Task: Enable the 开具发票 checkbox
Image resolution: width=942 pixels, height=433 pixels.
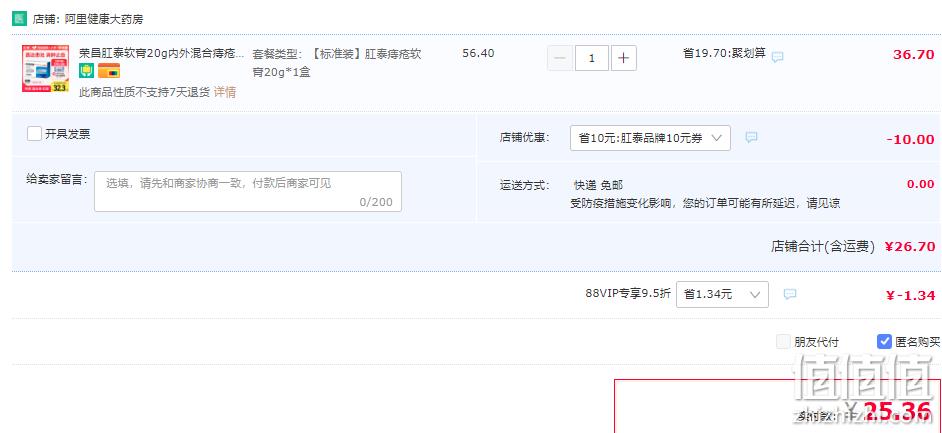Action: [x=34, y=133]
